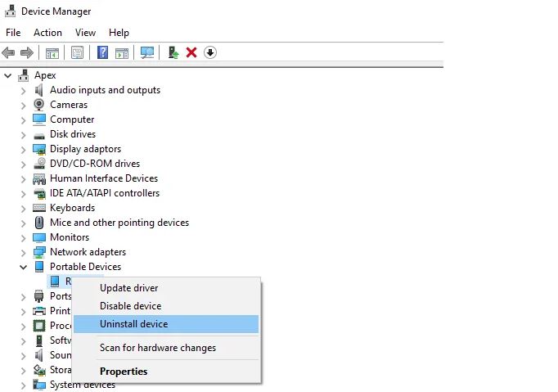
Task: Click the update driver toolbar icon
Action: tap(173, 52)
